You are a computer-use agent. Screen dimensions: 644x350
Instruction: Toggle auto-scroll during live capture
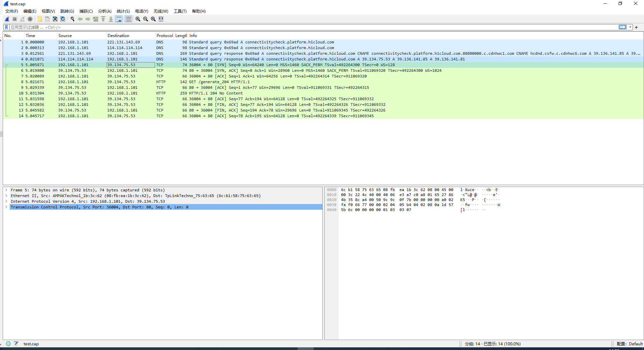(119, 19)
